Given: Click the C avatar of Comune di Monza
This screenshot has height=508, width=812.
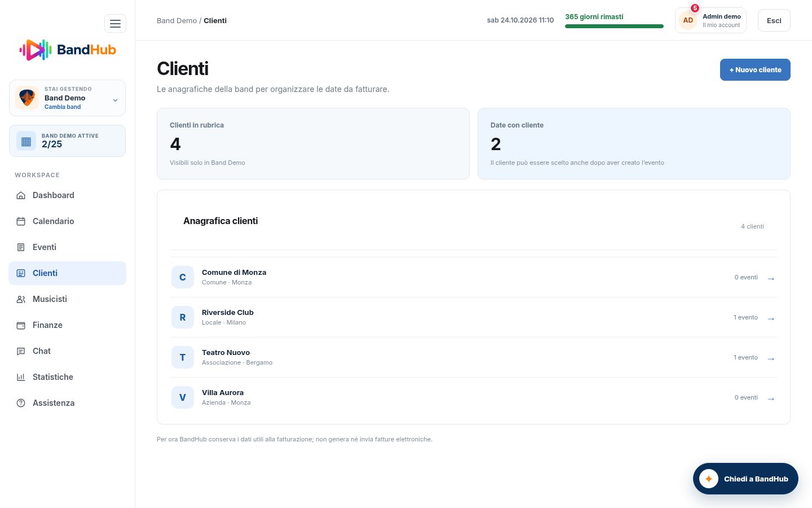Looking at the screenshot, I should coord(183,277).
